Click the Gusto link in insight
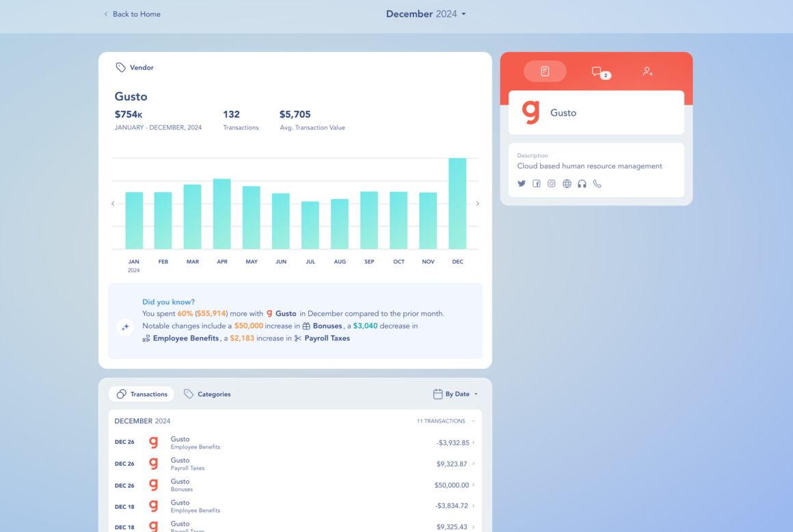 tap(281, 314)
